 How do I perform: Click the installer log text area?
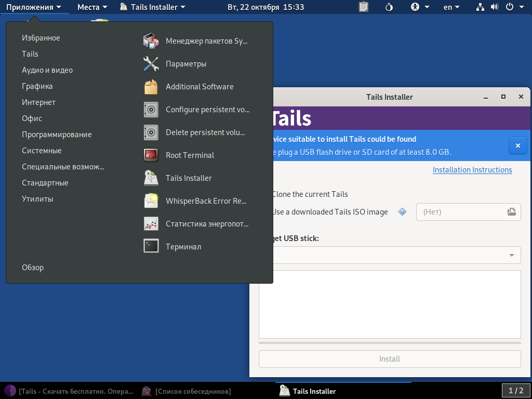tap(390, 304)
